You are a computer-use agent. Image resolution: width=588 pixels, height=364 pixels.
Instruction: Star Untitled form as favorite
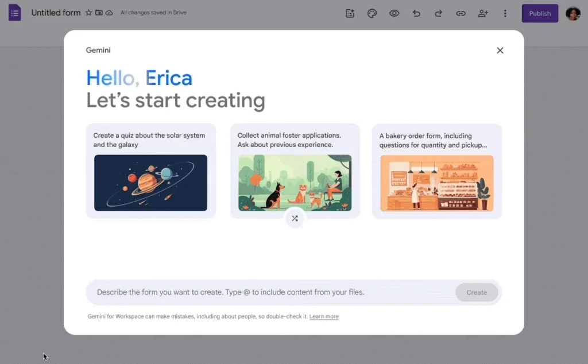(88, 12)
